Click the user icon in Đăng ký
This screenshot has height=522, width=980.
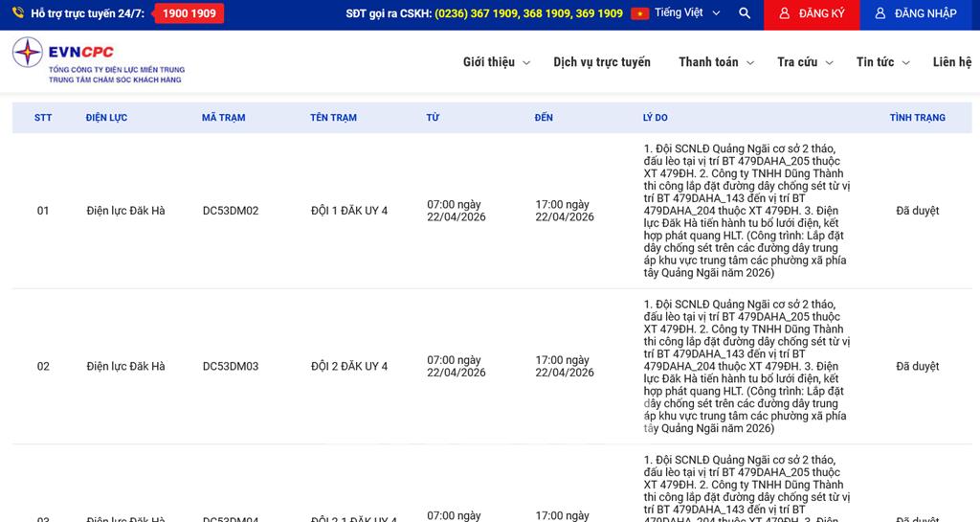pos(785,13)
